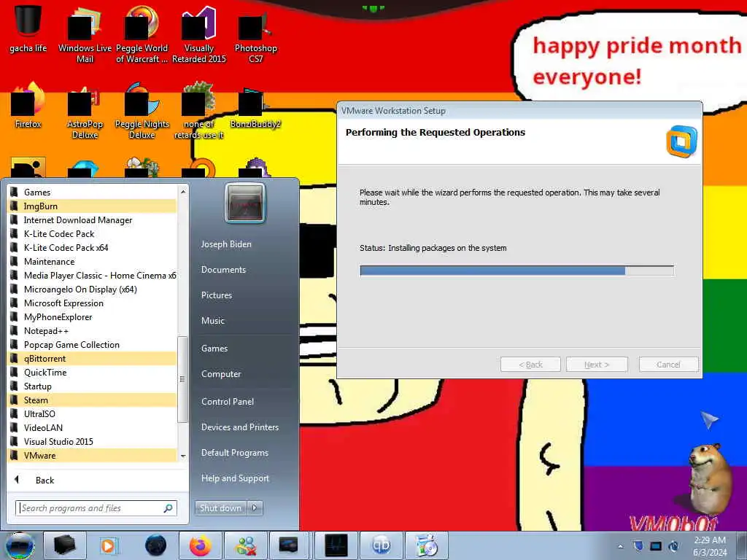Open Help and Support

(235, 478)
